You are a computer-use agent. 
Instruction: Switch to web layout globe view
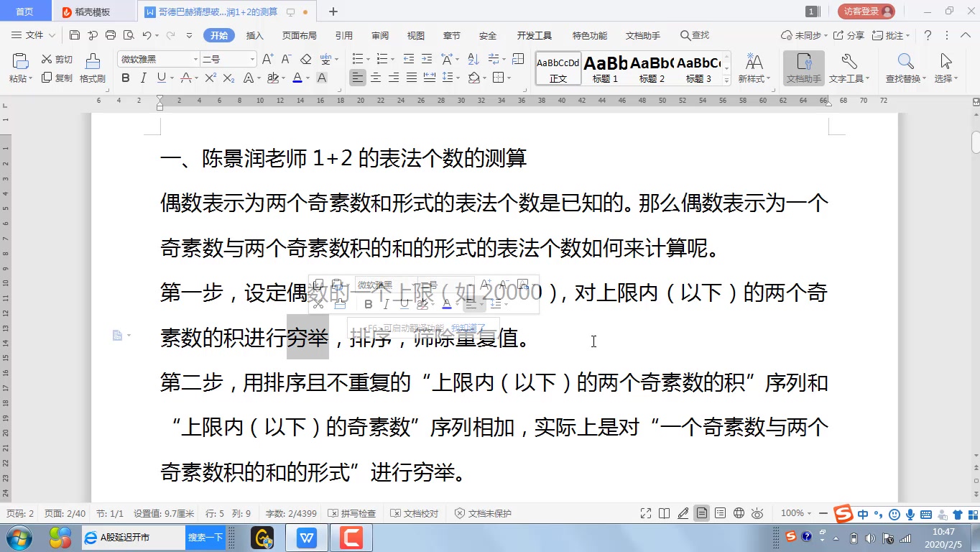point(739,513)
